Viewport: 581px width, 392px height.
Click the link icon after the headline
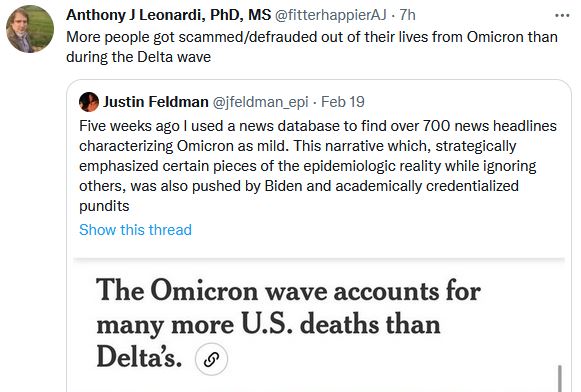tap(211, 359)
